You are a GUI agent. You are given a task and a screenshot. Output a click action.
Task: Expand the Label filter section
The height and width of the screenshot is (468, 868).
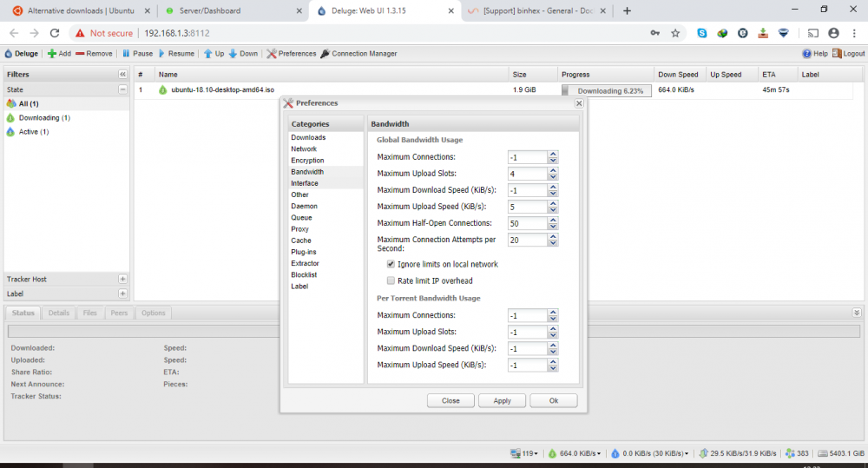point(122,293)
